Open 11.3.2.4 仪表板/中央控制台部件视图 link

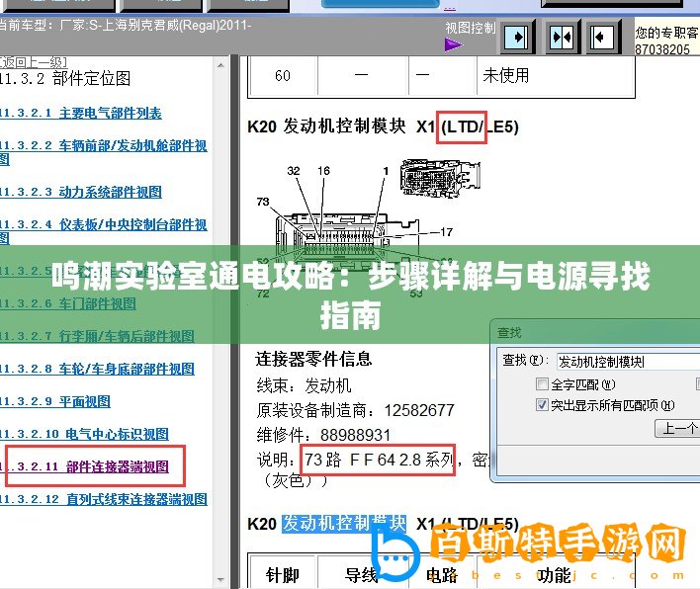pos(104,230)
